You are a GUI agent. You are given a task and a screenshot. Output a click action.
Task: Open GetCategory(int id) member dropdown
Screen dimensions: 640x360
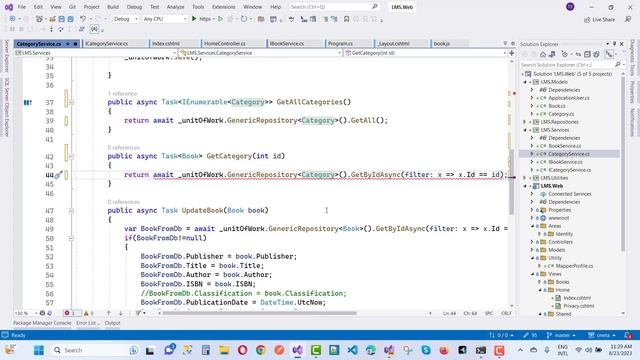(425, 53)
